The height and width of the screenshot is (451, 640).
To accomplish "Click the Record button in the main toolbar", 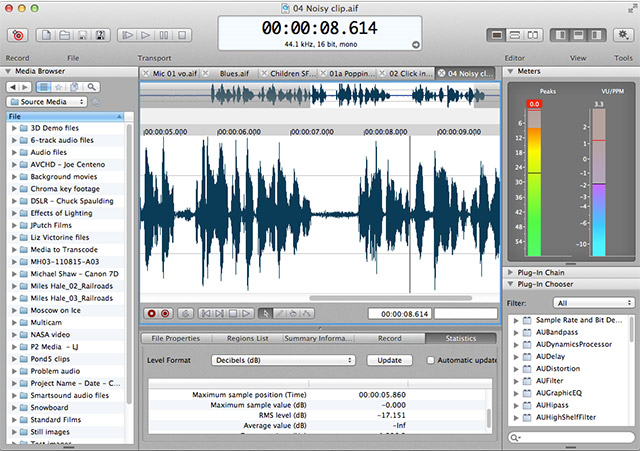I will coord(18,35).
